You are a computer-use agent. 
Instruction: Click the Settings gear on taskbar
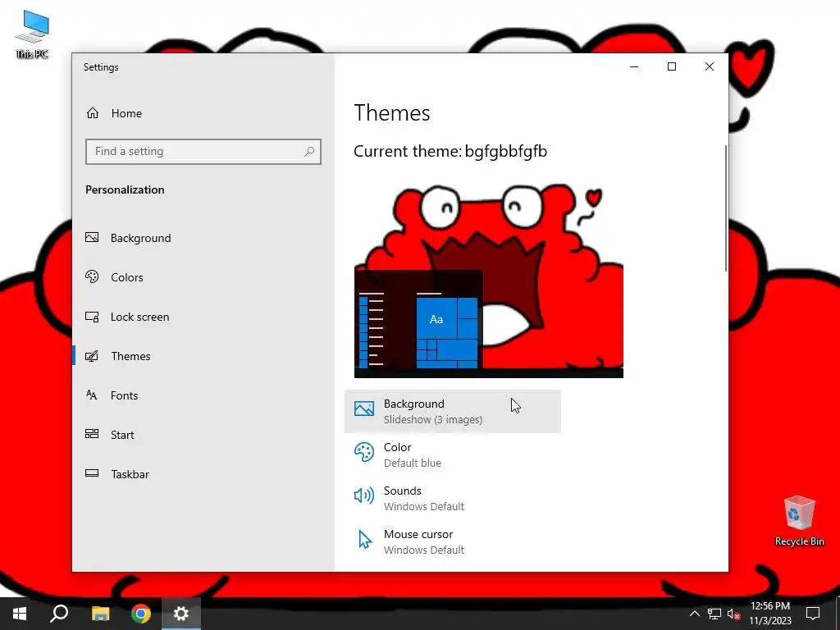[x=181, y=614]
